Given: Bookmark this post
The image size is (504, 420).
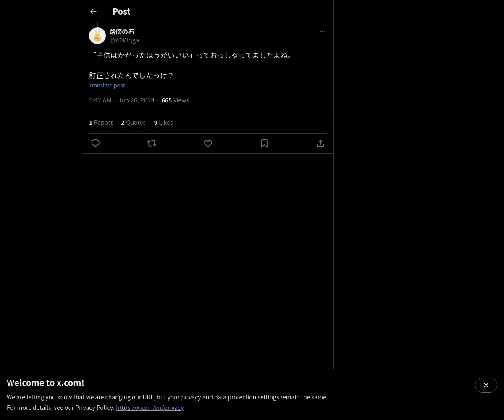Looking at the screenshot, I should click(x=264, y=143).
